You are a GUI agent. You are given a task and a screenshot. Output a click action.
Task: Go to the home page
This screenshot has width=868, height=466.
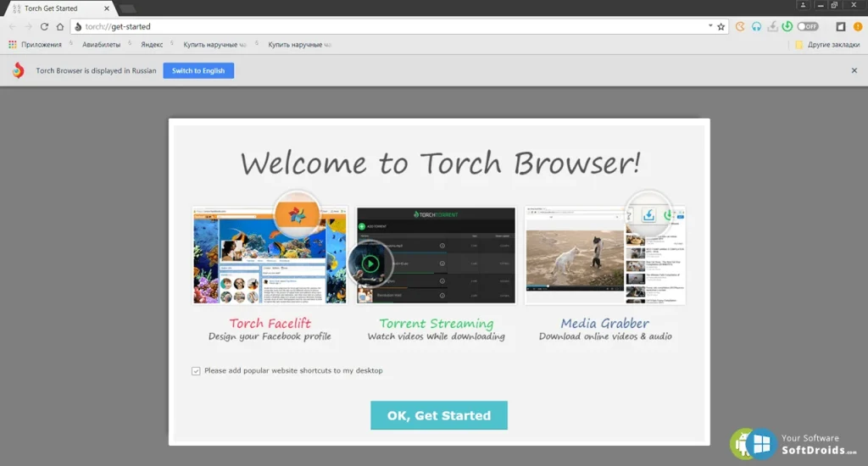[60, 26]
